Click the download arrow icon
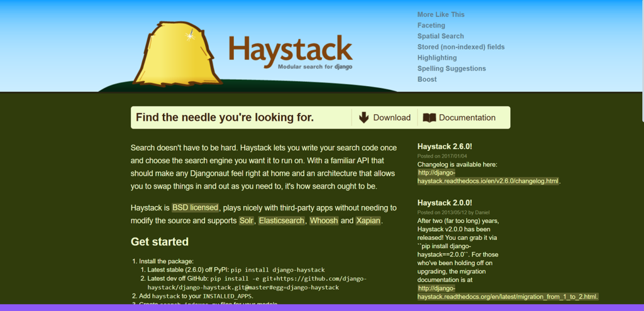 click(x=364, y=117)
